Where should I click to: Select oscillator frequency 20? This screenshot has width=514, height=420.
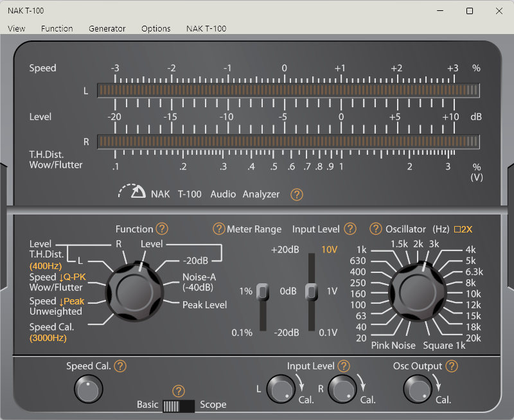coord(361,338)
